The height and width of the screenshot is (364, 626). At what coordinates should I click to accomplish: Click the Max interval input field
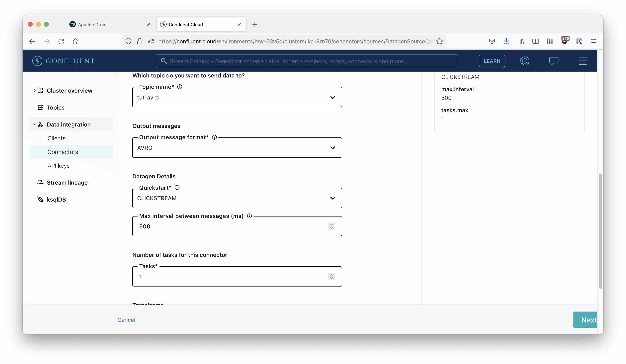237,226
